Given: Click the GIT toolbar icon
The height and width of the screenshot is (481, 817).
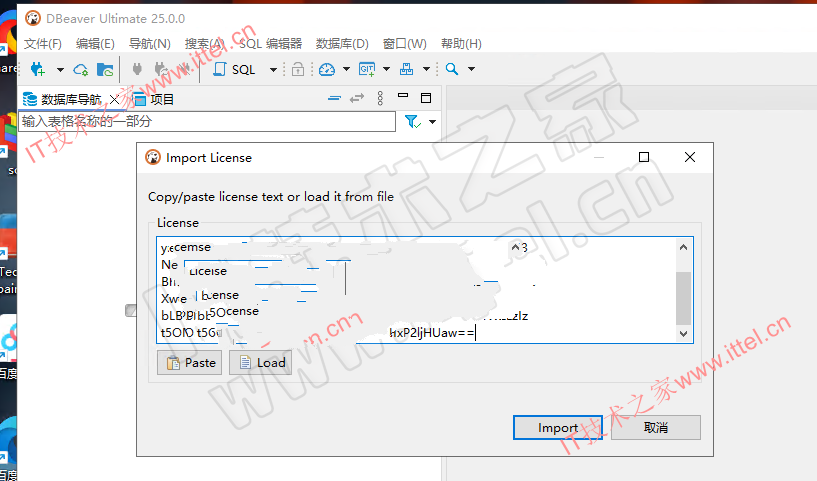Looking at the screenshot, I should (x=367, y=69).
